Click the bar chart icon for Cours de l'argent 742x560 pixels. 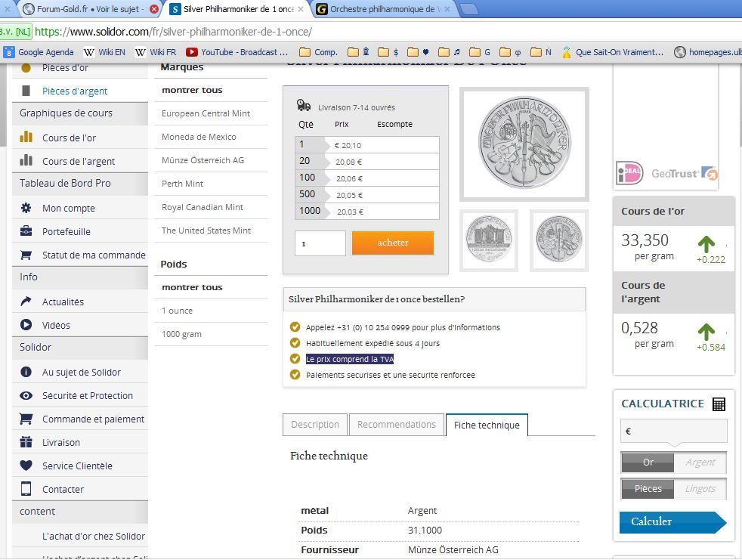click(x=26, y=160)
